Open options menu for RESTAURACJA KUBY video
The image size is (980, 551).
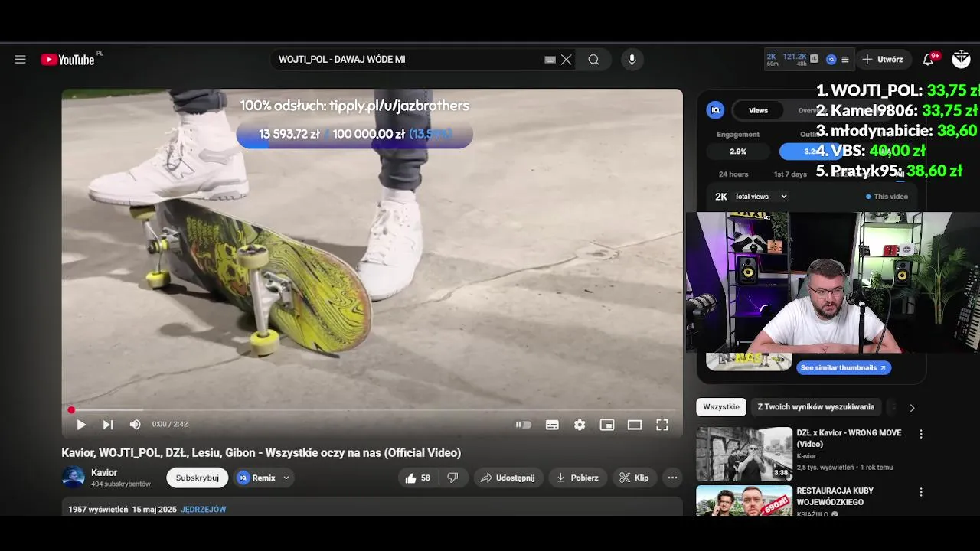(921, 492)
